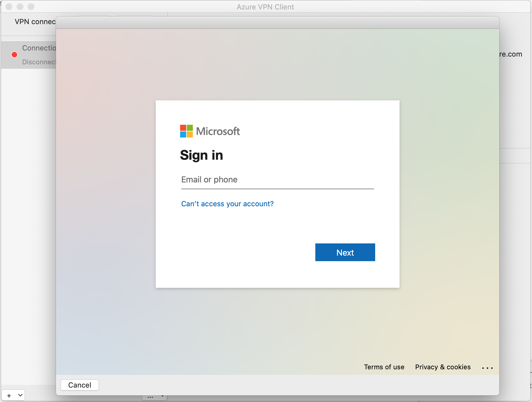Click the Terms of use link
Screen dimensions: 532x402
point(384,367)
